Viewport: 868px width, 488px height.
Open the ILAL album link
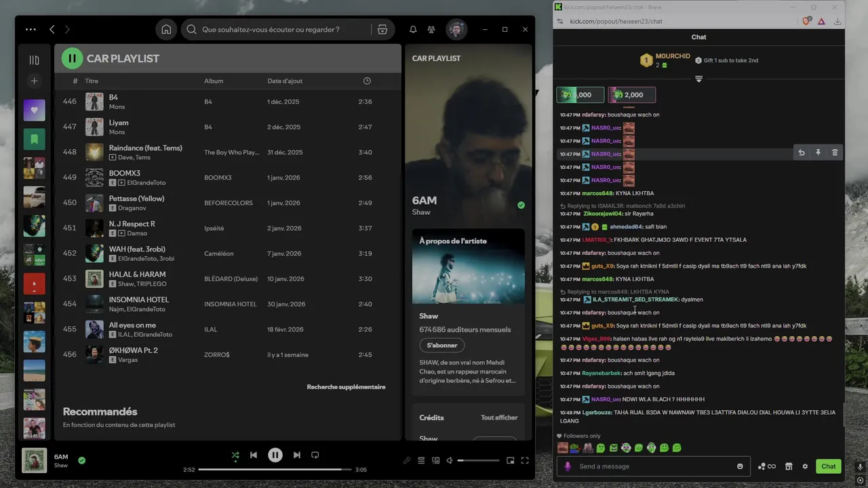point(211,329)
